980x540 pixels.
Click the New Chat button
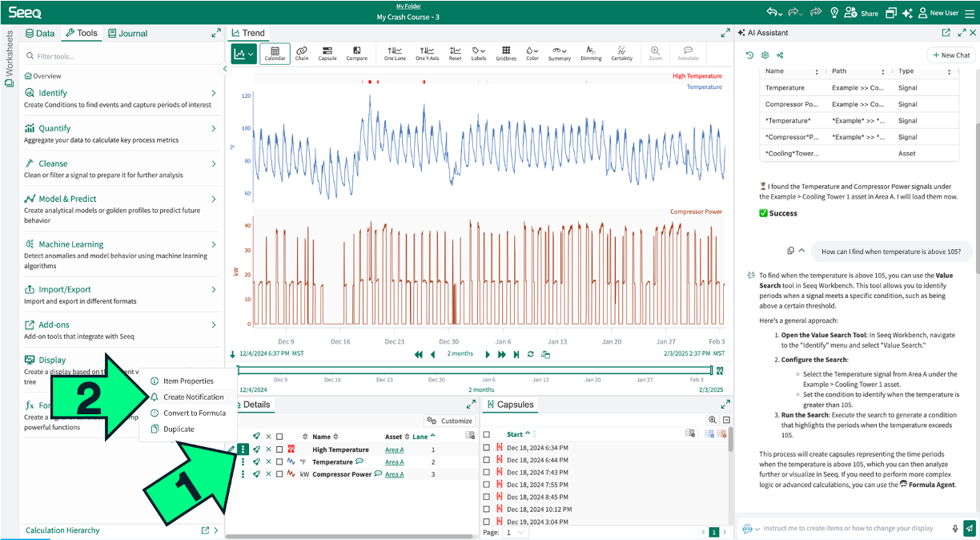point(950,55)
